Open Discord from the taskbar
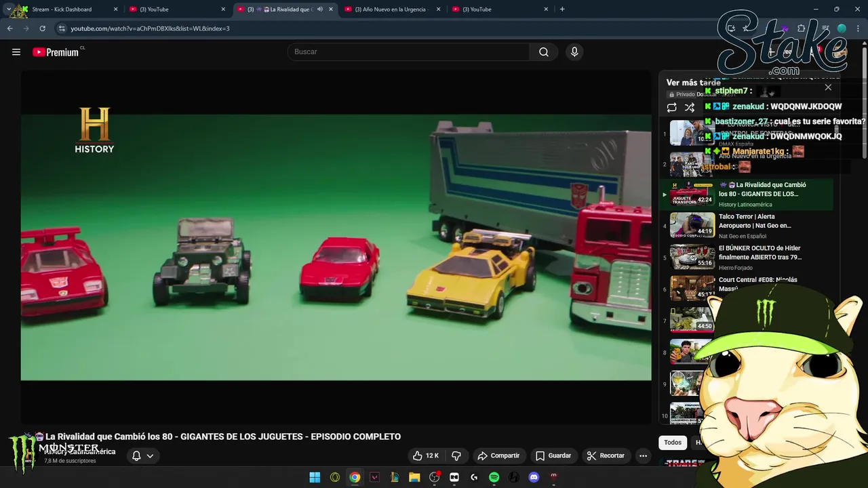868x488 pixels. click(x=534, y=477)
